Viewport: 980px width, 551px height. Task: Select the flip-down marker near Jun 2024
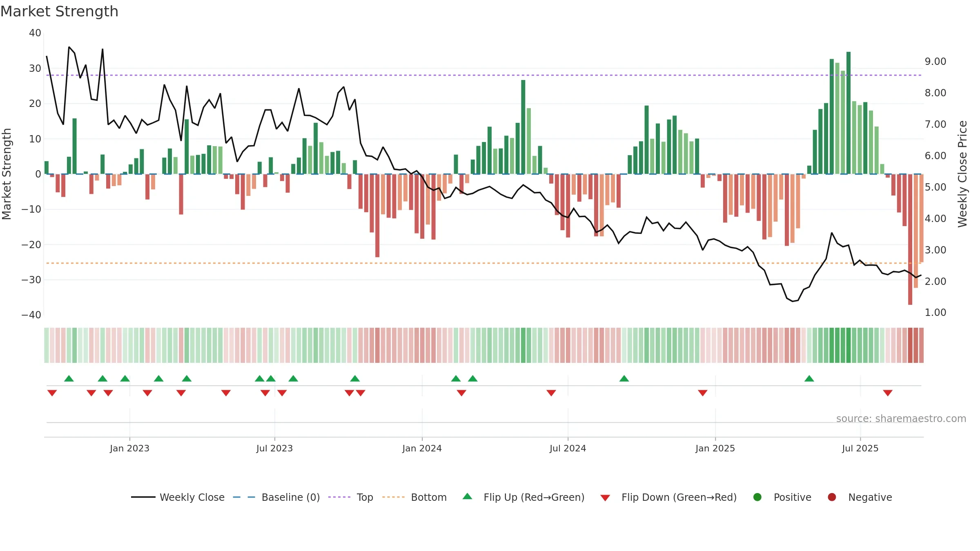coord(551,393)
